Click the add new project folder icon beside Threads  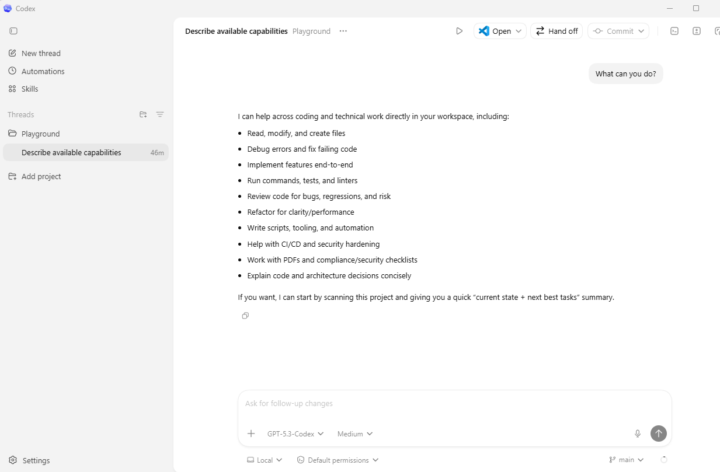(143, 115)
